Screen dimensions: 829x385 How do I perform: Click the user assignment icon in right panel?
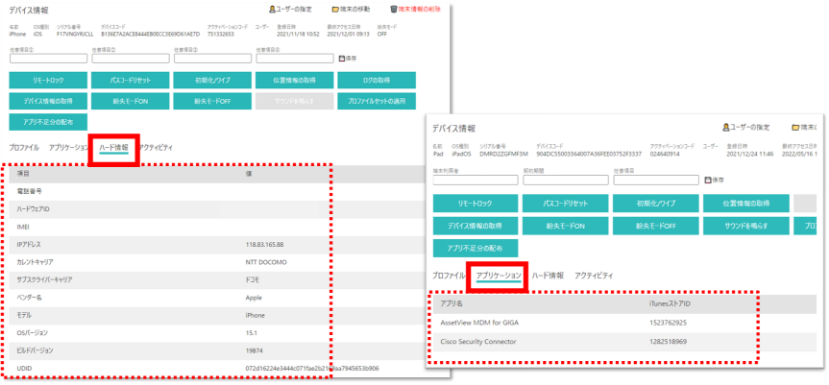[726, 127]
